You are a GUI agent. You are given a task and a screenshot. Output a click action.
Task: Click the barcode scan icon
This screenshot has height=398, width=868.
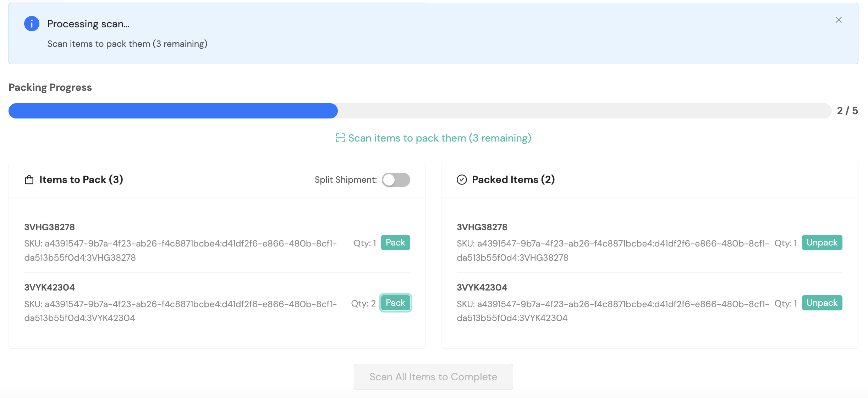coord(340,138)
